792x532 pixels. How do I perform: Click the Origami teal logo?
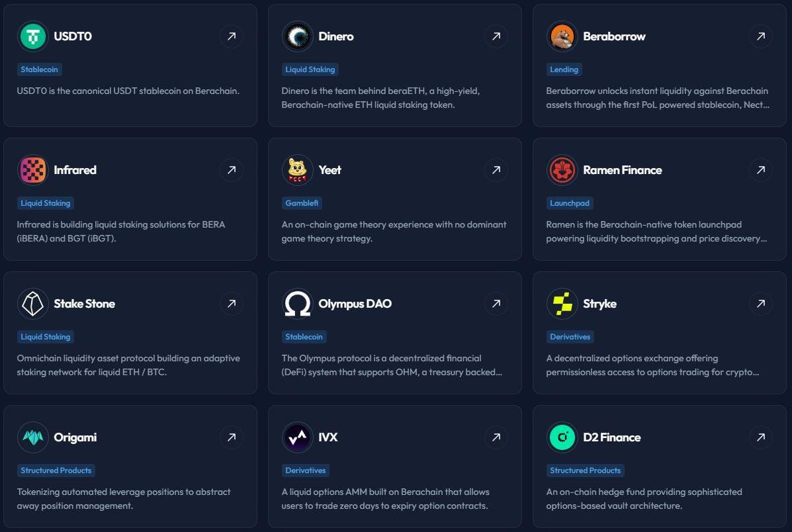tap(33, 437)
